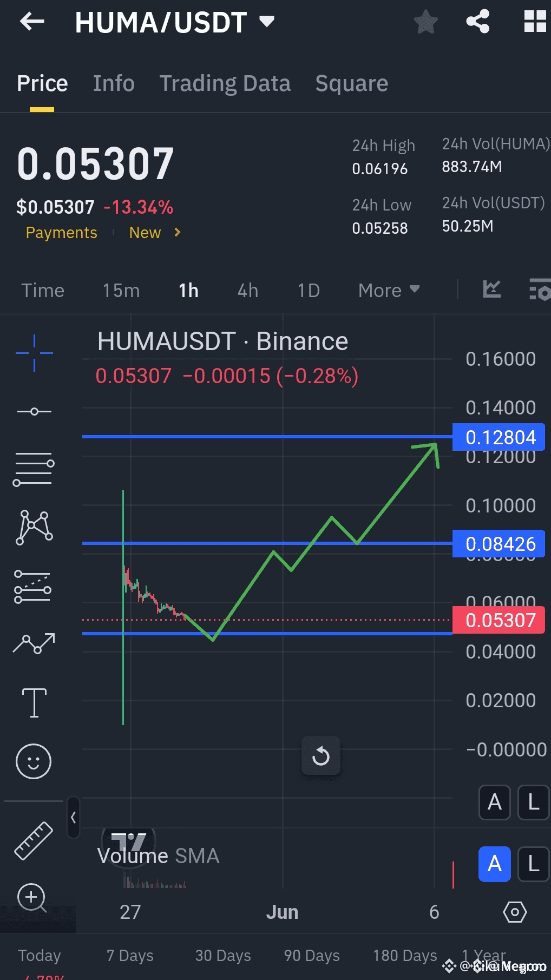Select the crosshair cursor tool
The width and height of the screenshot is (551, 980).
(34, 353)
